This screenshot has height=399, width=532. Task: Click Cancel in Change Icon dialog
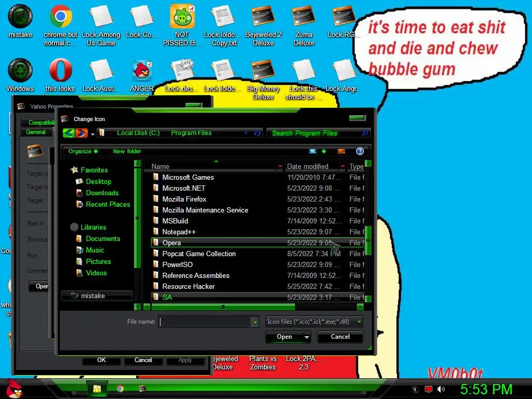point(340,337)
